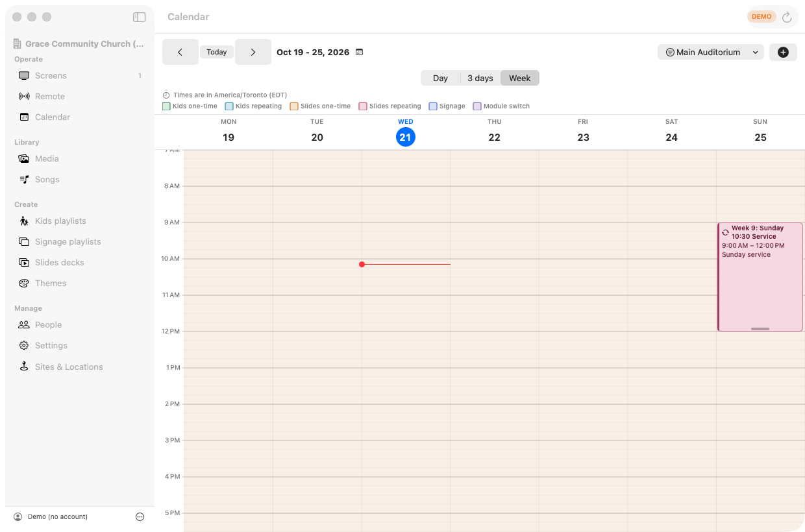The image size is (805, 532).
Task: Toggle the Signage legend filter
Action: (447, 106)
